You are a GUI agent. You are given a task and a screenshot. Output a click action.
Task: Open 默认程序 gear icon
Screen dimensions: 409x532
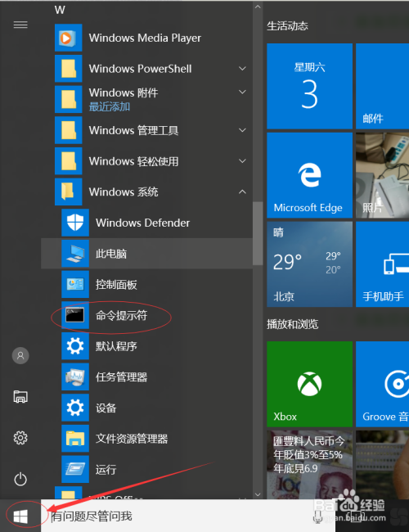pos(75,346)
